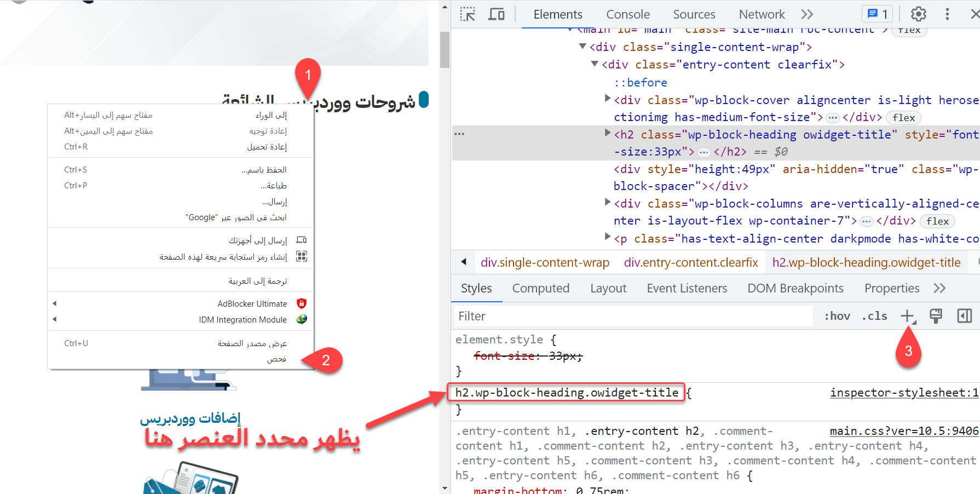
Task: Expand the p has-text-align-center node
Action: (x=607, y=237)
